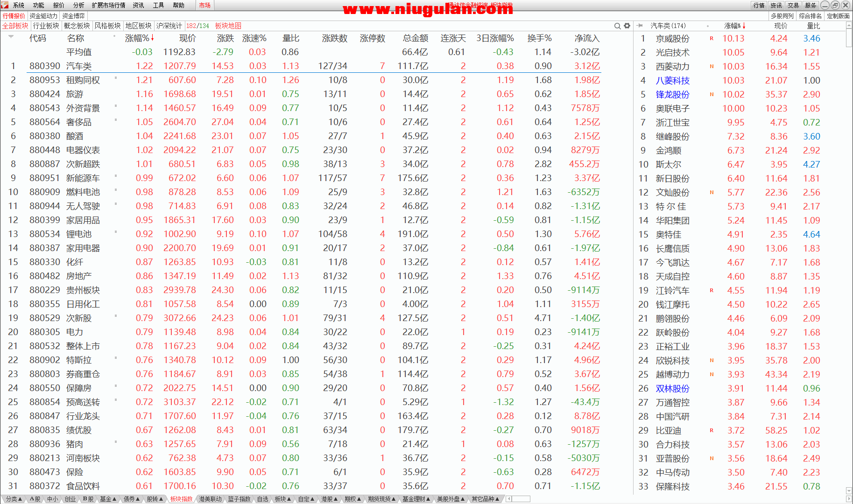
Task: Sort by the 净流入 column header
Action: pyautogui.click(x=587, y=38)
